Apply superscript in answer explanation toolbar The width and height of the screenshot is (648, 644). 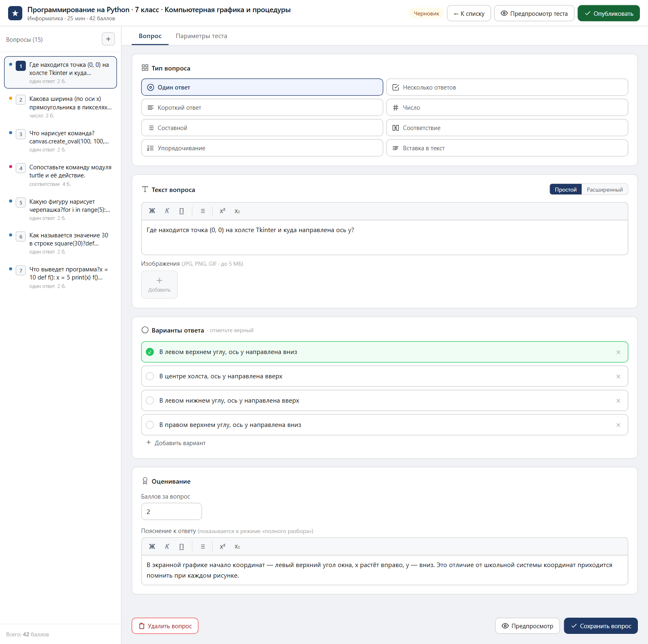click(x=222, y=546)
